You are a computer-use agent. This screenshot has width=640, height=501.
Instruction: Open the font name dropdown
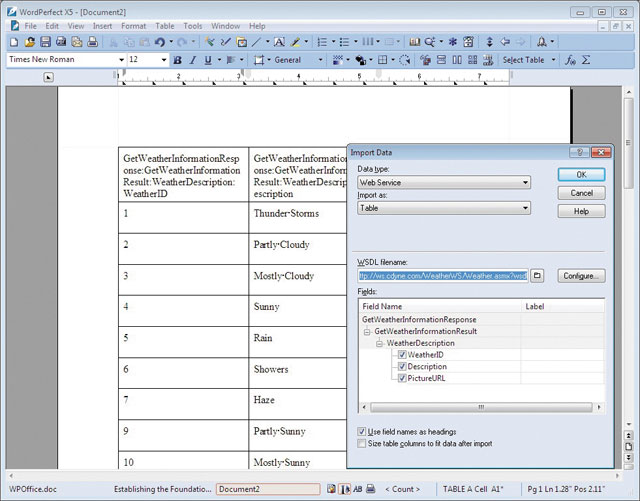click(121, 60)
